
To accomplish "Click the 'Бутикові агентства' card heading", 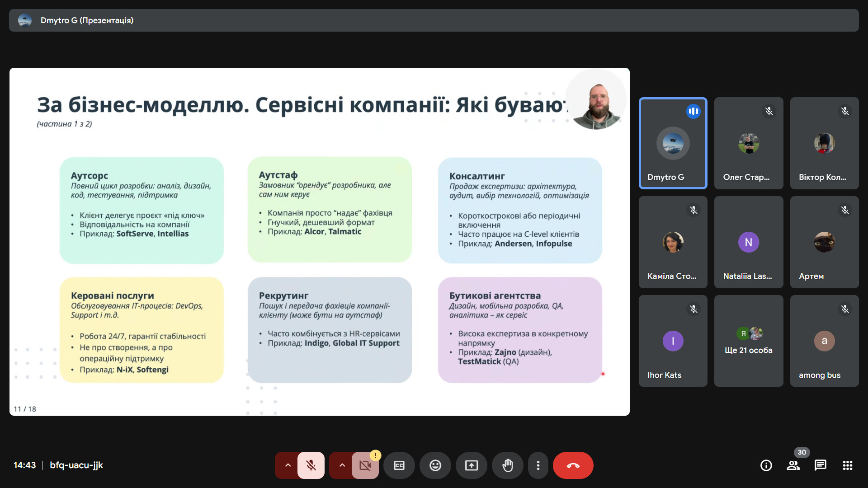I will click(495, 296).
